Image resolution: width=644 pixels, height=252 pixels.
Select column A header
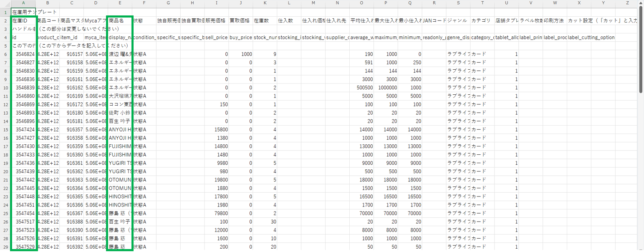(x=23, y=3)
